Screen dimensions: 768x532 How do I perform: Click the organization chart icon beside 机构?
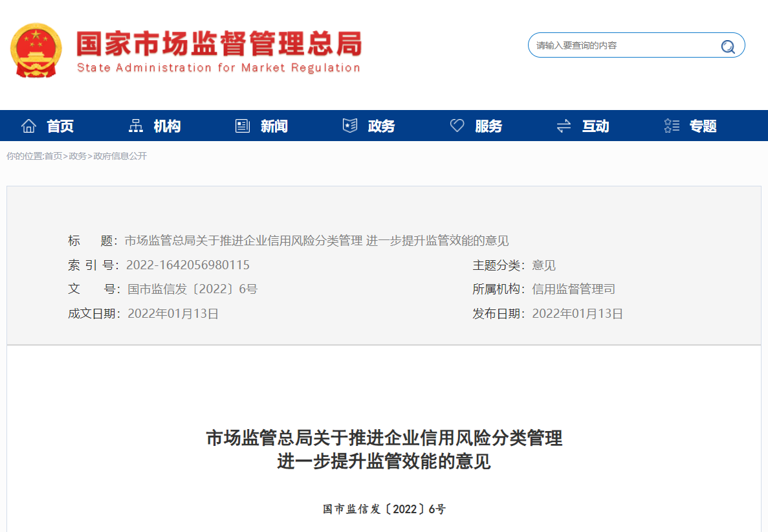click(136, 126)
